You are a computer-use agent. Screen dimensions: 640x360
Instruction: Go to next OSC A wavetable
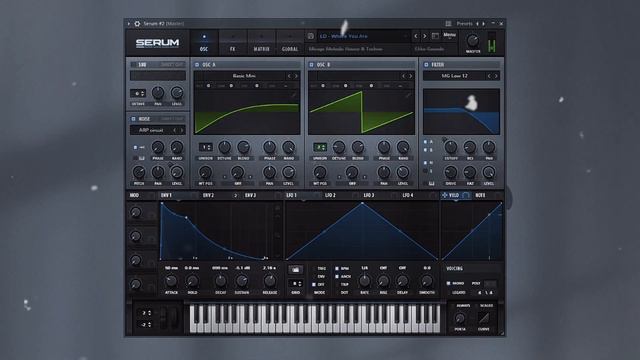tap(296, 76)
